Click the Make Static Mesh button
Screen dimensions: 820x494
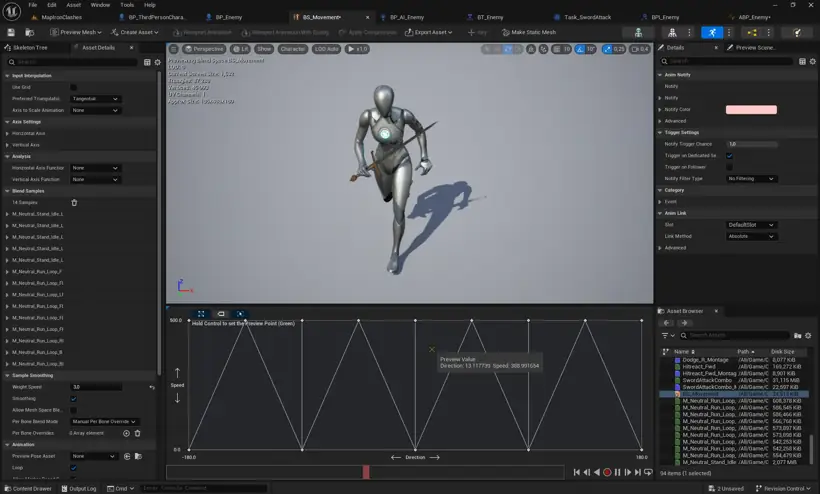tap(529, 32)
